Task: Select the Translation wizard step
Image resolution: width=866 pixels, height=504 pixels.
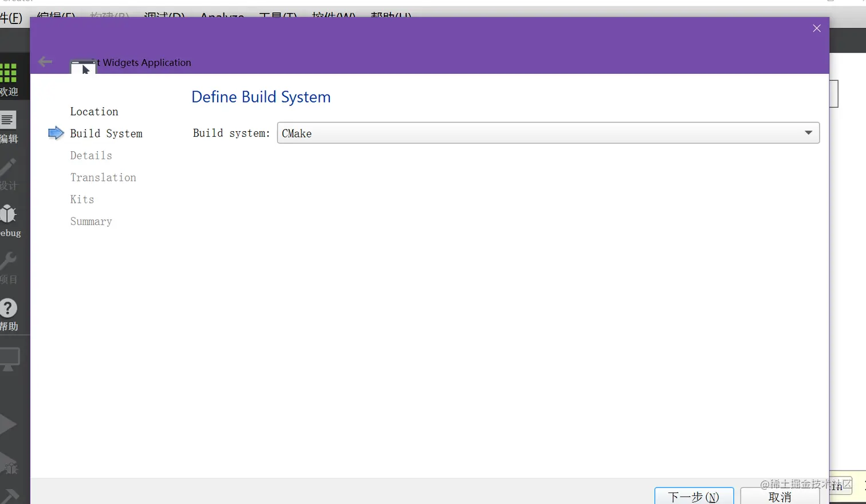Action: point(103,178)
